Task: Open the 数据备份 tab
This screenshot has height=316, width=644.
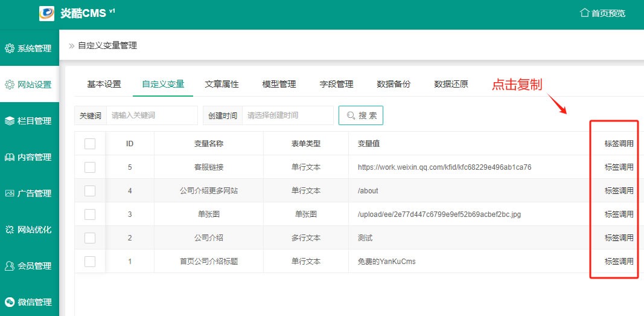Action: (x=394, y=84)
